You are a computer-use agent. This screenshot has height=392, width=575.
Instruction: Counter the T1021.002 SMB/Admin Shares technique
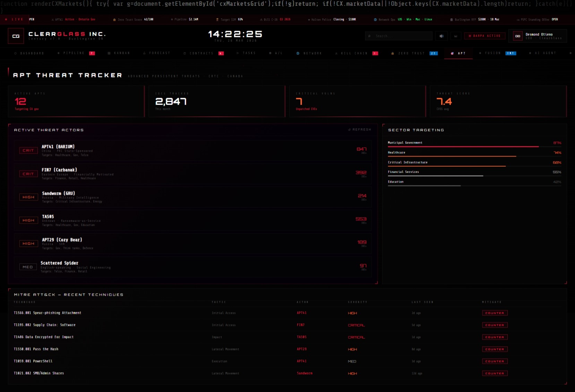(495, 374)
